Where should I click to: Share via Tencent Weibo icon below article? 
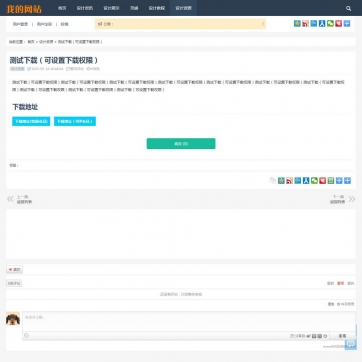[298, 181]
